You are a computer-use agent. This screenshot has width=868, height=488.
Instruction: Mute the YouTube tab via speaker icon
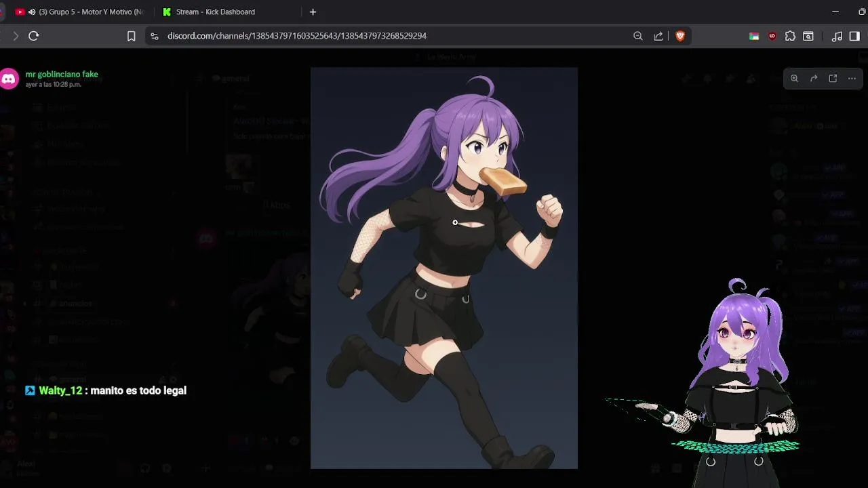[32, 12]
